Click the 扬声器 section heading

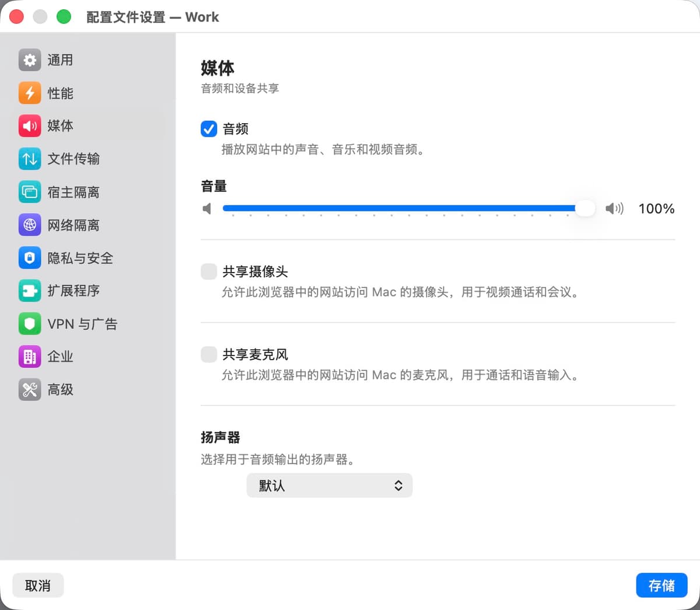tap(220, 437)
